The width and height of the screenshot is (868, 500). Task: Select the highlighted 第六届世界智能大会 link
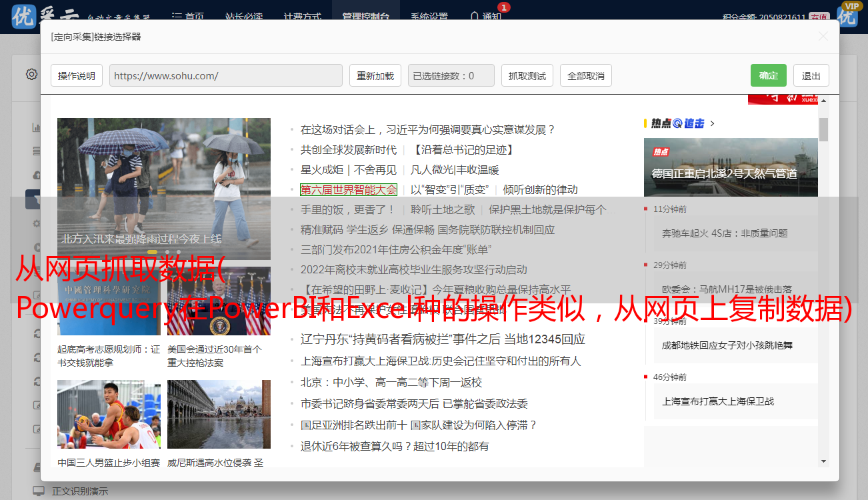click(x=349, y=189)
